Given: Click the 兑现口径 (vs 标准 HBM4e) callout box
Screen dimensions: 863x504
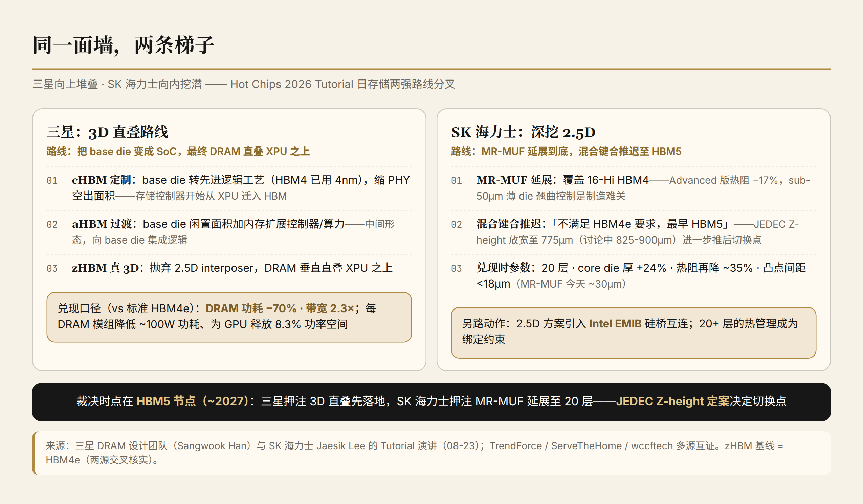Looking at the screenshot, I should tap(229, 317).
